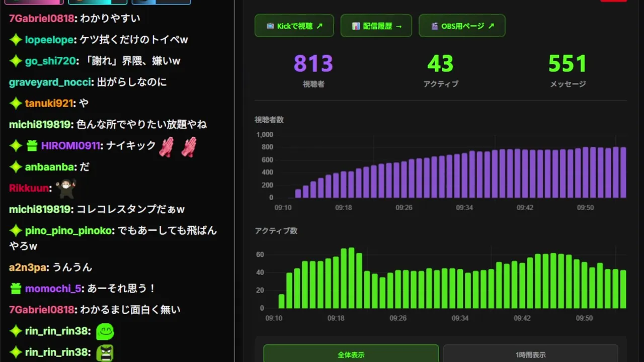Image resolution: width=644 pixels, height=362 pixels.
Task: Click the 視聴者 label under 813
Action: 313,84
